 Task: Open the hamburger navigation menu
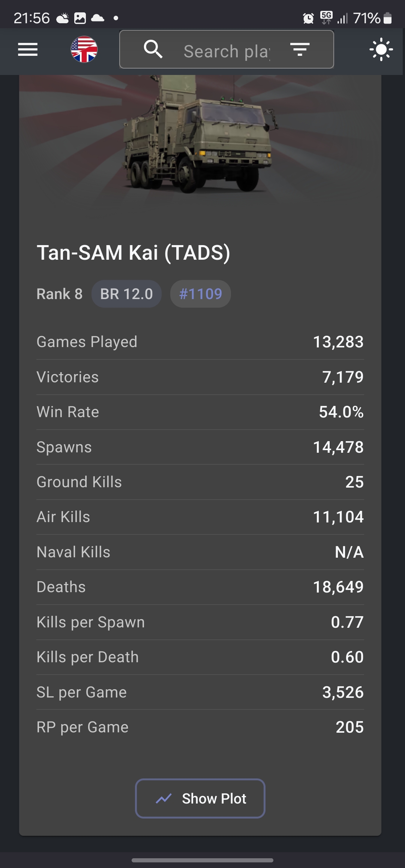pos(28,49)
